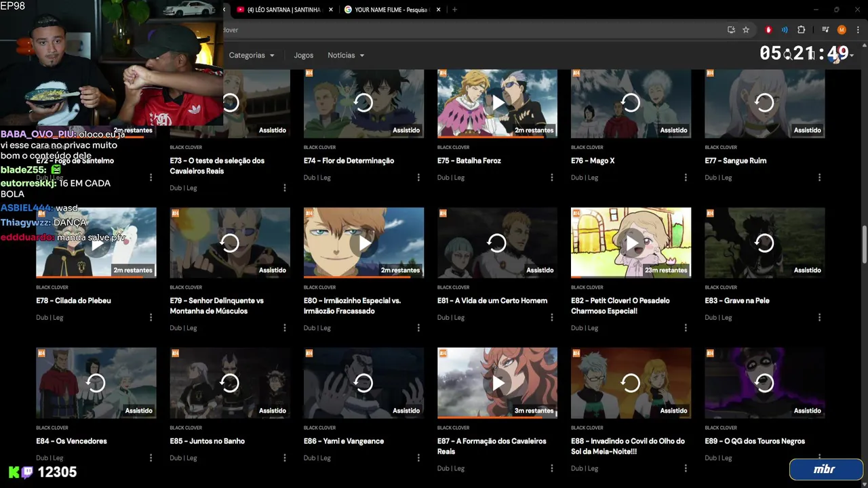Click BLACK CLOVER series label above E86
Viewport: 868px width, 488px height.
click(319, 428)
